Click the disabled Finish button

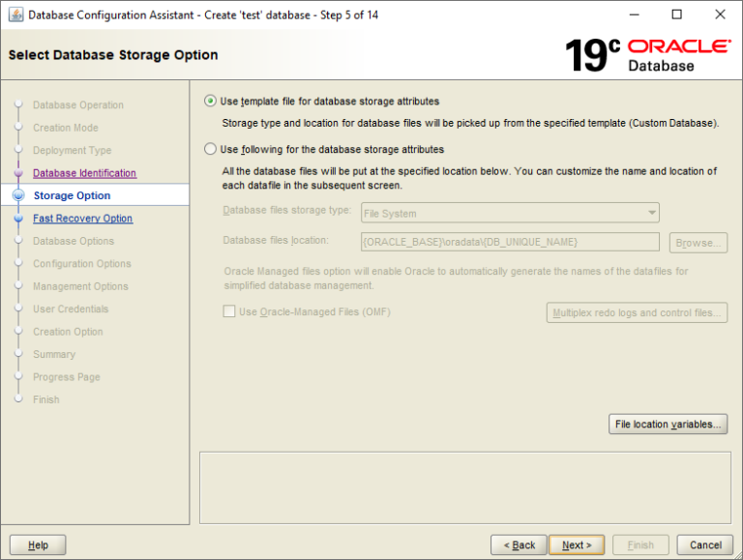(640, 545)
